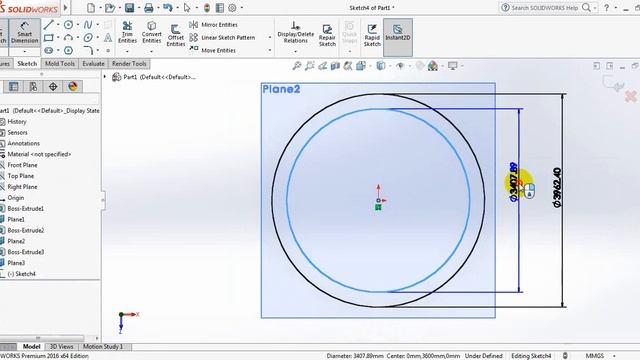Open Display/Delete Relations

(x=296, y=32)
